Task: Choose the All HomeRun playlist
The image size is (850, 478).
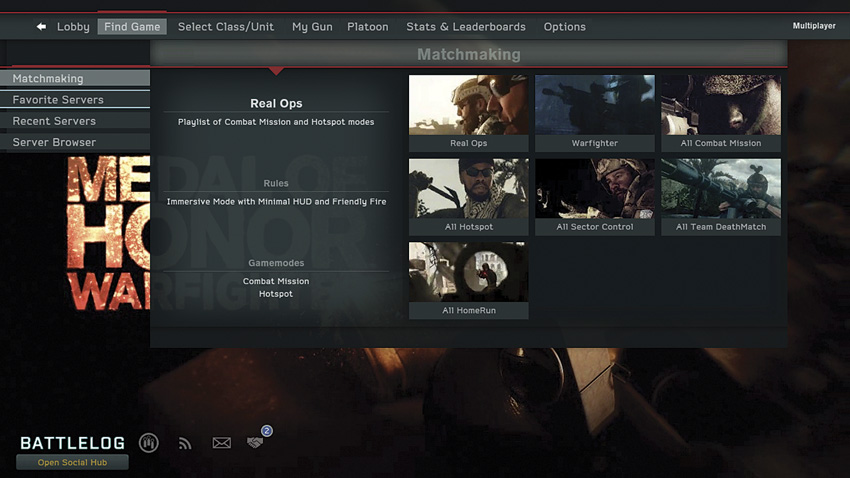Action: pos(468,280)
